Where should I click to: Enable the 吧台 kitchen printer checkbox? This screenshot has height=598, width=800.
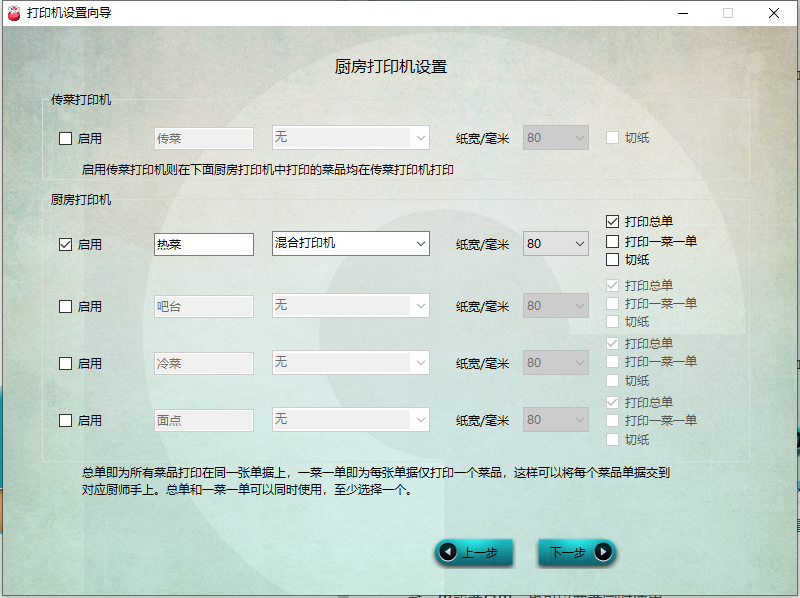(x=66, y=306)
